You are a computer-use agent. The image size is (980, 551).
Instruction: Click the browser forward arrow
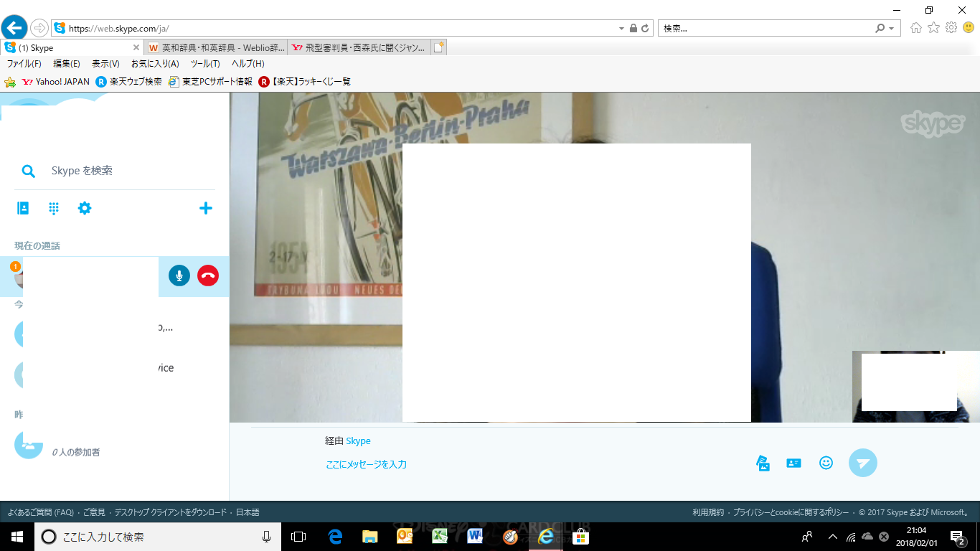click(x=39, y=28)
